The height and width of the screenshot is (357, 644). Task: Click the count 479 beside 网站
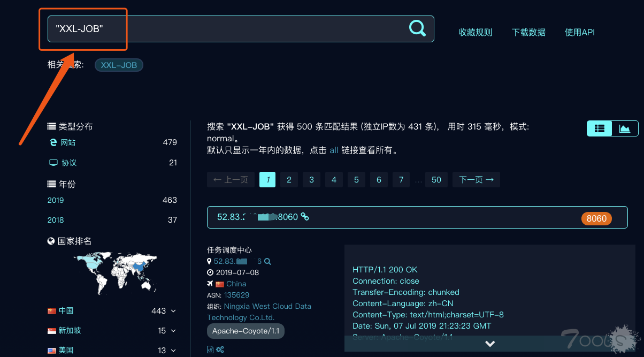coord(170,142)
